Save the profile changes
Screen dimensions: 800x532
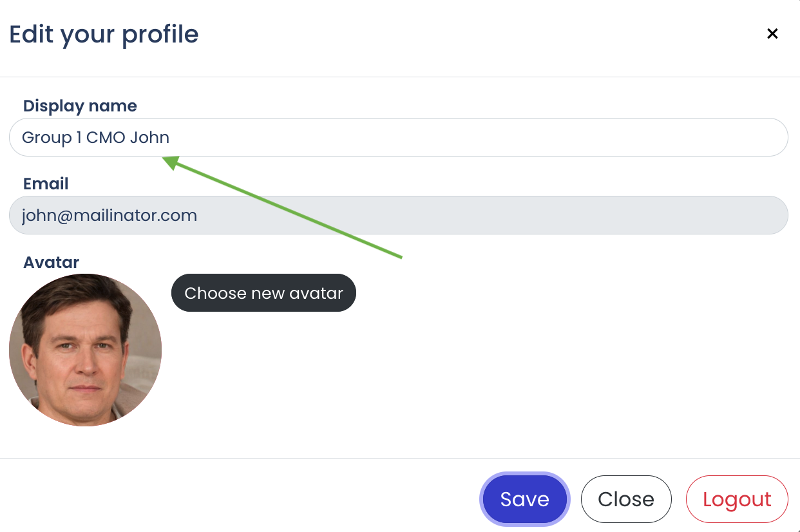coord(524,499)
